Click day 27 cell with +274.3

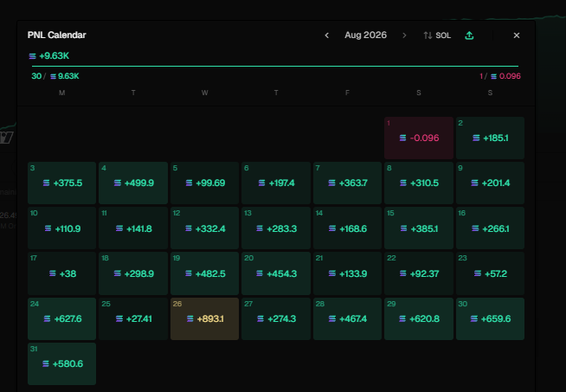click(276, 318)
